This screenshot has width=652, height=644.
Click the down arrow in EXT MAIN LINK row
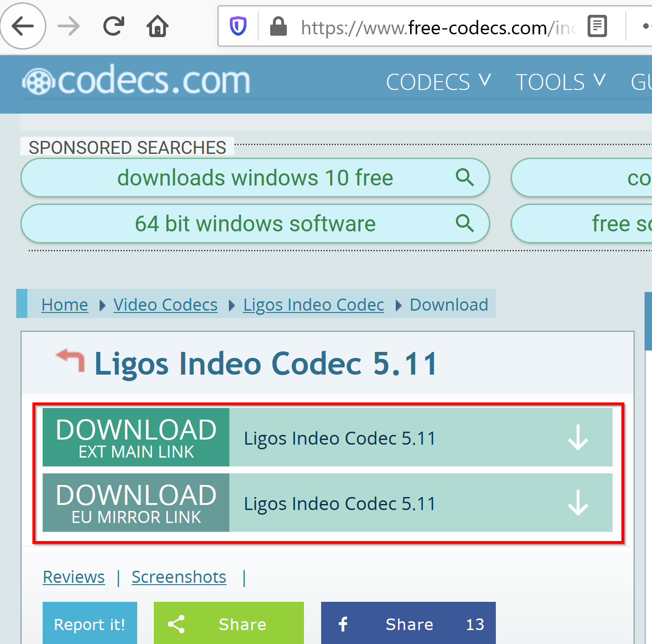(578, 438)
